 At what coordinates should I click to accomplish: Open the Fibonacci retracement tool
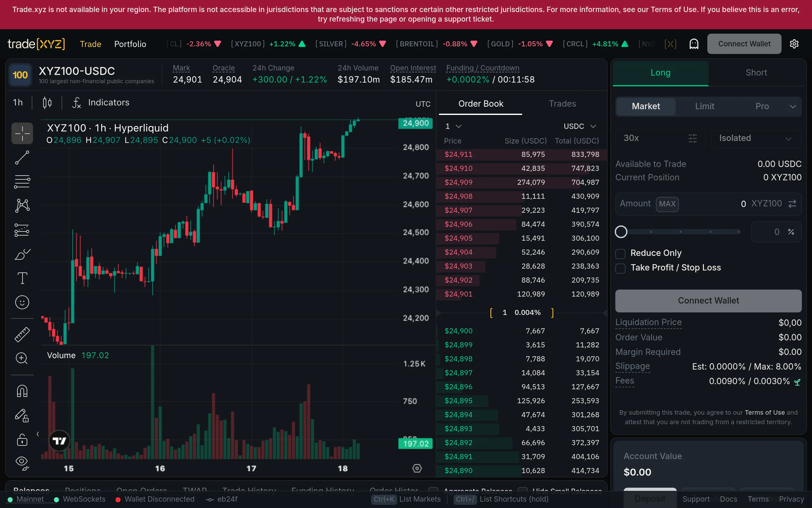tap(22, 182)
